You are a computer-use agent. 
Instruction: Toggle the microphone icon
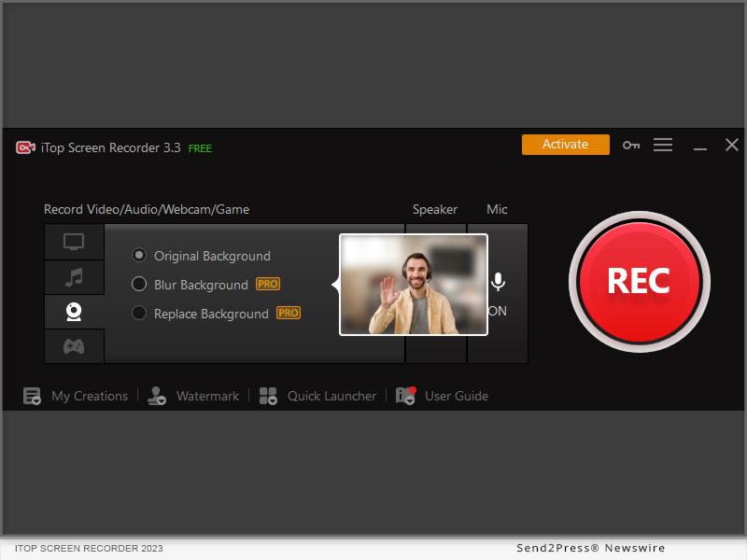499,282
